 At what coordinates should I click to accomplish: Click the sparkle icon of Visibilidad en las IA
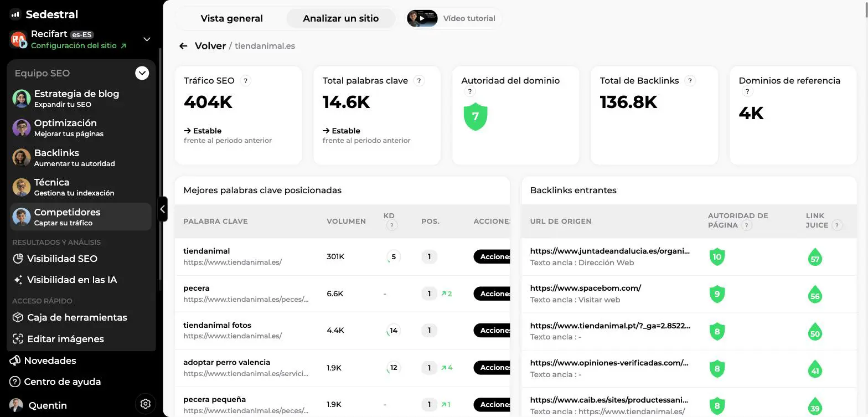coord(18,280)
